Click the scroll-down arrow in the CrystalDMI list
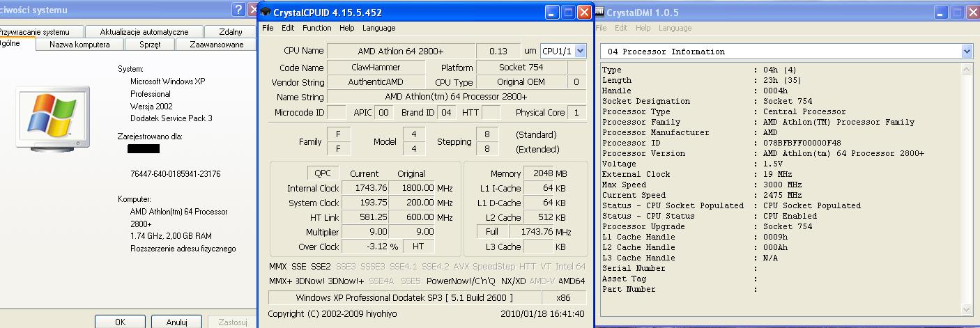Image resolution: width=980 pixels, height=328 pixels. tap(966, 309)
